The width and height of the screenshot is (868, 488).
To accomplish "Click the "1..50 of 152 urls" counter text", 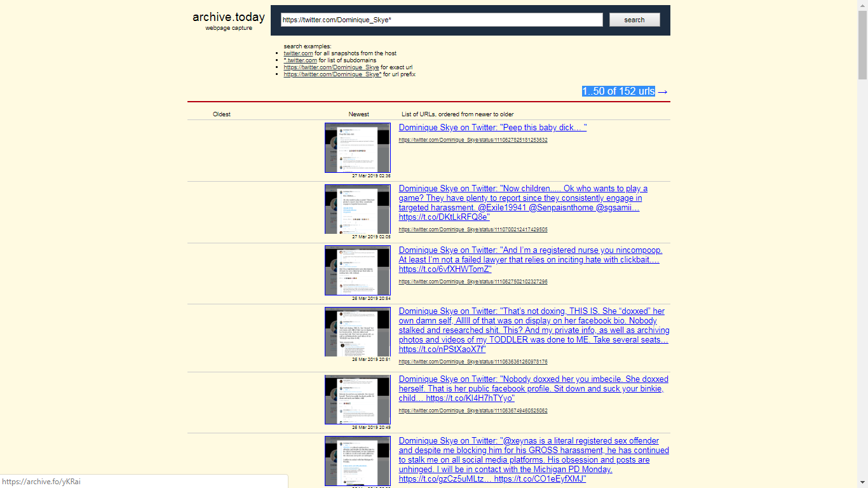I will tap(618, 91).
